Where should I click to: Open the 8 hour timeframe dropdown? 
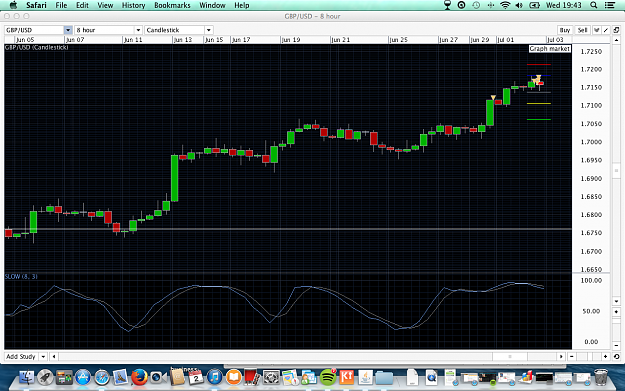138,30
